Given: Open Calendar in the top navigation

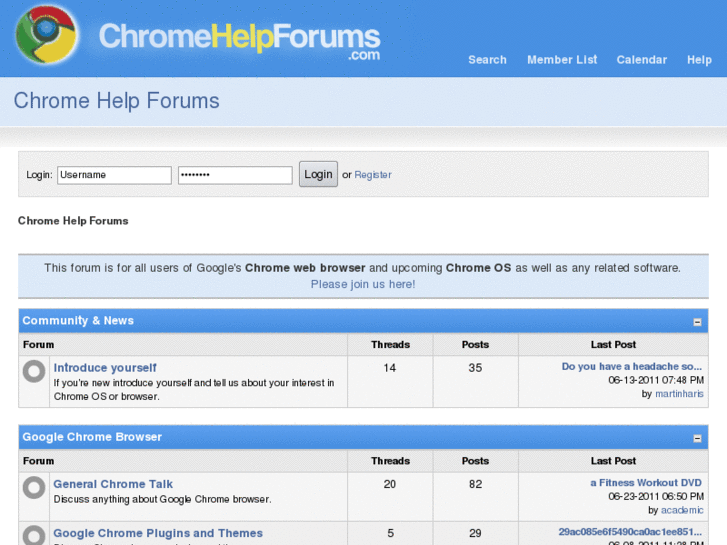Looking at the screenshot, I should (x=642, y=60).
